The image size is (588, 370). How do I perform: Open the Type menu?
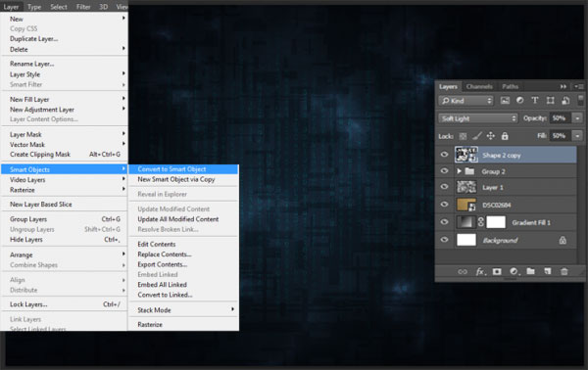[x=34, y=7]
